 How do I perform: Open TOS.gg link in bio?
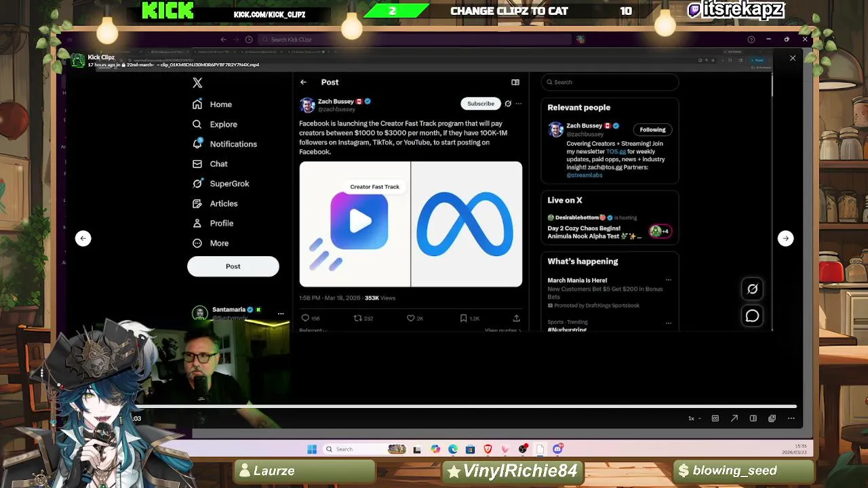pyautogui.click(x=616, y=152)
